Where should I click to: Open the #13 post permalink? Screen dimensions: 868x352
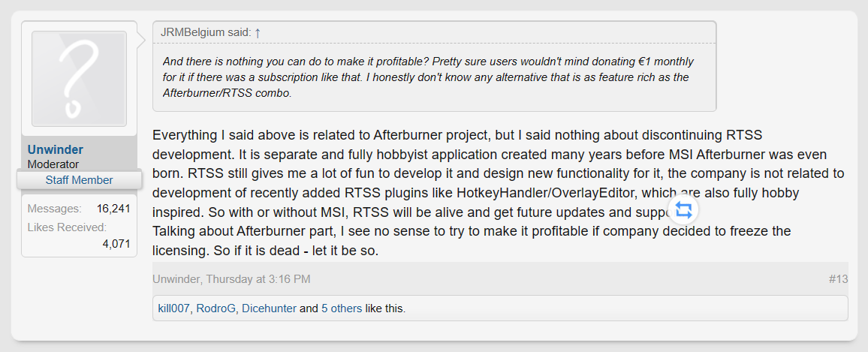pyautogui.click(x=838, y=279)
